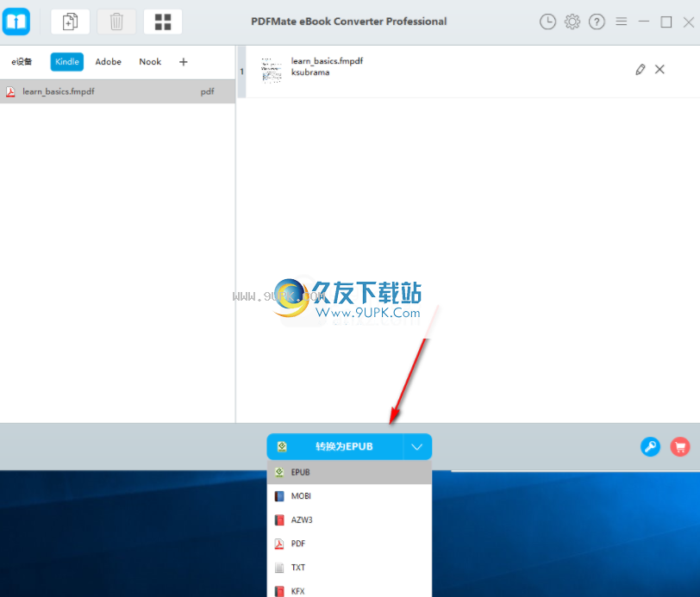700x597 pixels.
Task: Click the trash delete icon in toolbar
Action: coord(116,22)
